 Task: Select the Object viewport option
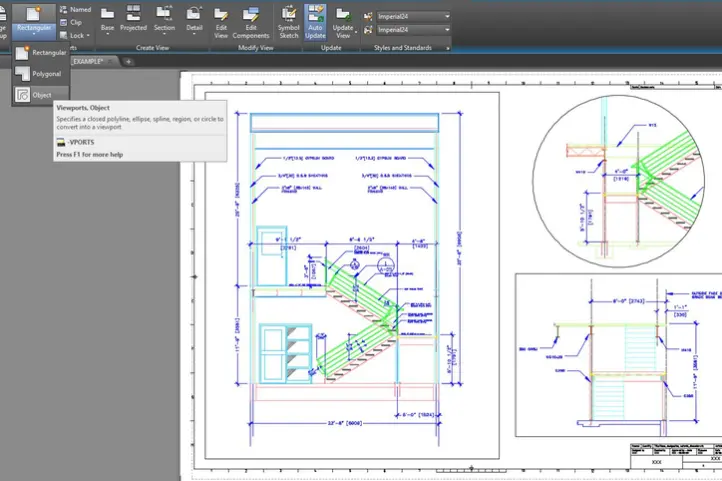click(41, 95)
